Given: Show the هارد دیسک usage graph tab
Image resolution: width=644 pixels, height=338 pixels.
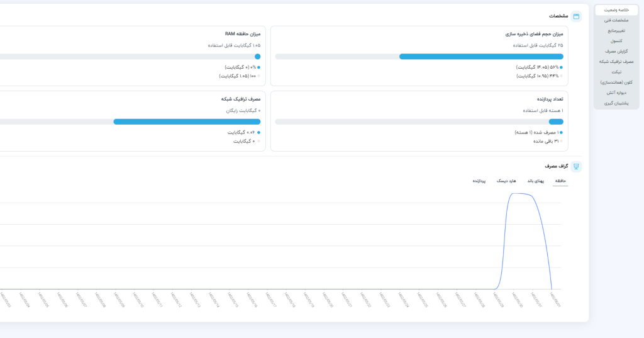Looking at the screenshot, I should coord(507,181).
